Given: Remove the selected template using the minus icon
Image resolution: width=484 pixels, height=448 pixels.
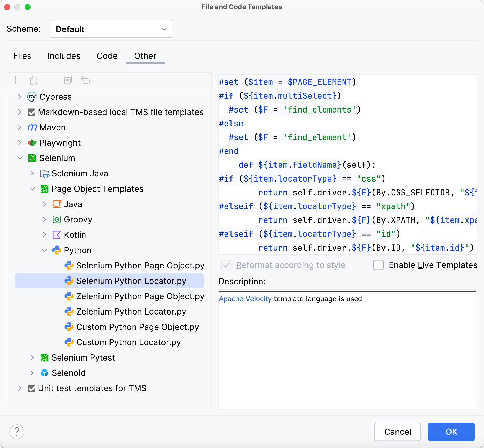Looking at the screenshot, I should click(x=50, y=80).
